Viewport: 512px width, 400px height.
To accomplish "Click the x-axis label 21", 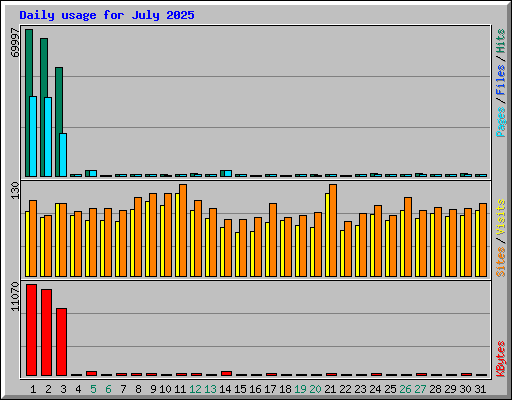I will coord(330,389).
